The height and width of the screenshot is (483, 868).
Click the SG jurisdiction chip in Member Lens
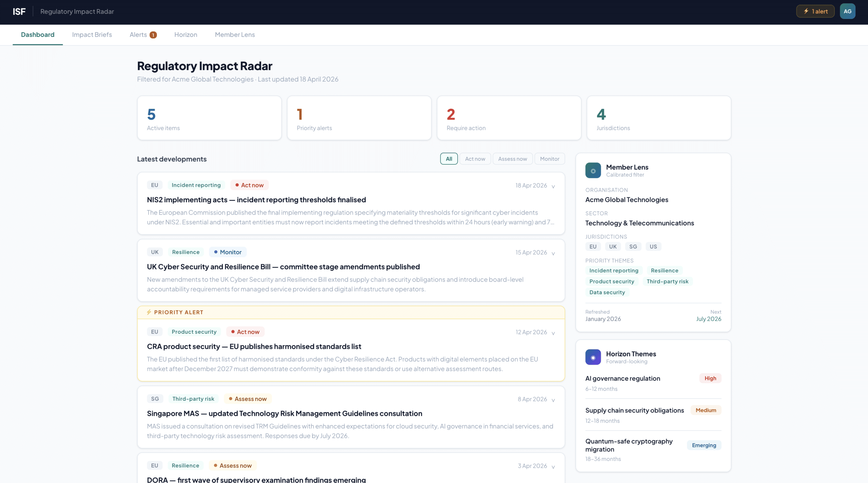click(633, 246)
